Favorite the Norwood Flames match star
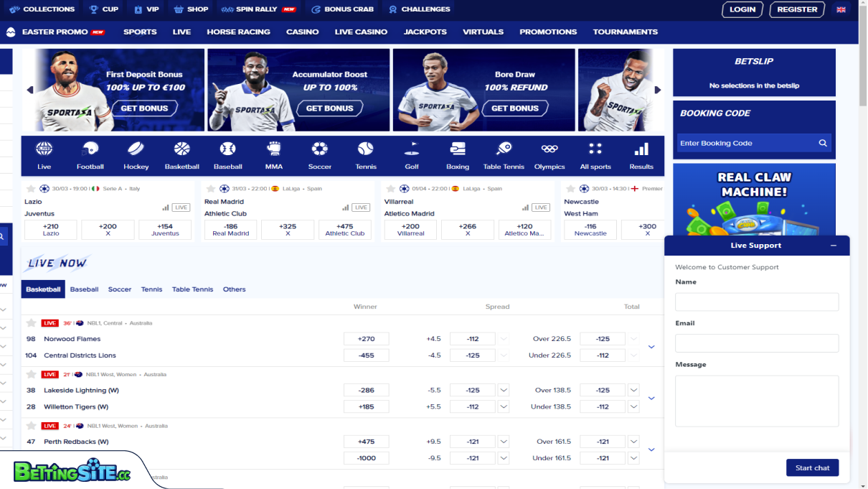The width and height of the screenshot is (868, 489). point(31,323)
